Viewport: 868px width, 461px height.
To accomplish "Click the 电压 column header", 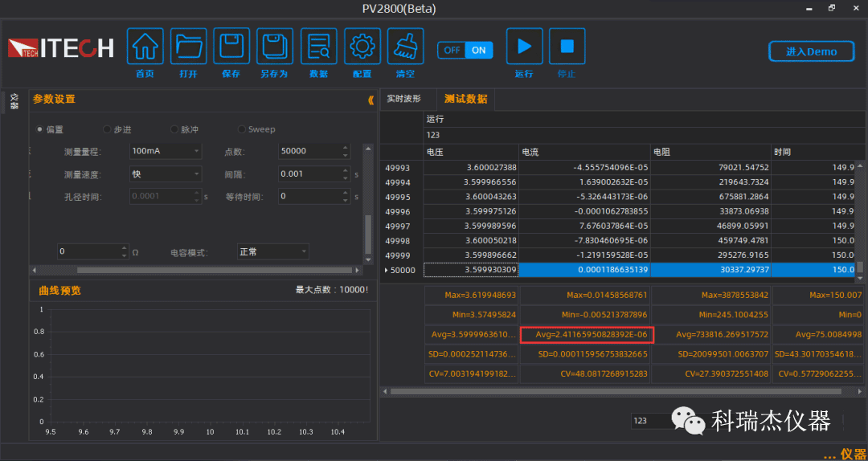I will tap(471, 152).
